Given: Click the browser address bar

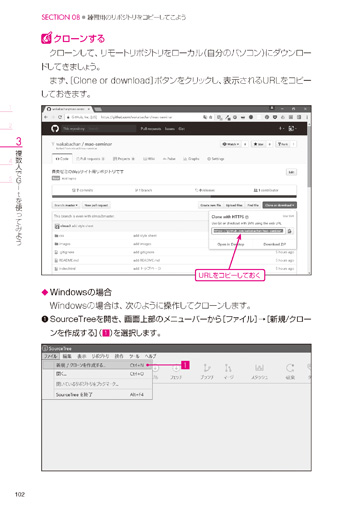Looking at the screenshot, I should (x=133, y=117).
